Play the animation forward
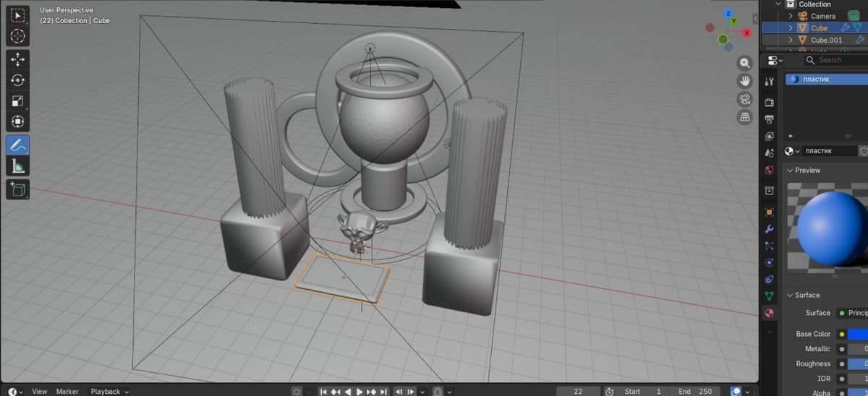Screen dimensions: 868x396 [x=359, y=391]
